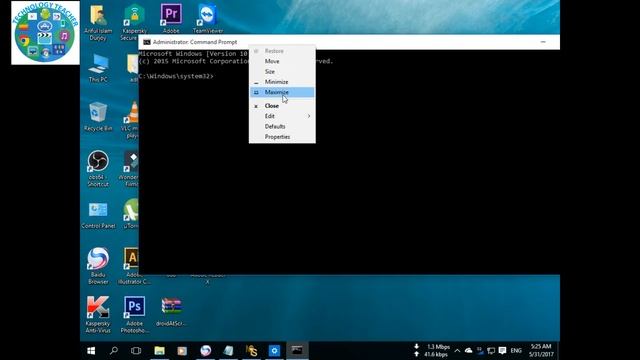Open the This PC desktop icon
640x360 pixels.
[x=98, y=68]
